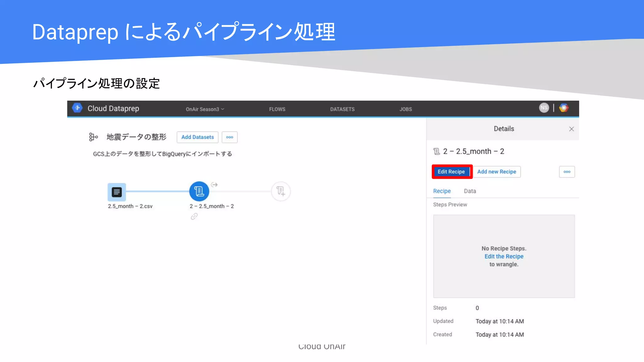Click the flow description about GCS and BigQuery
644x362 pixels.
click(x=163, y=154)
